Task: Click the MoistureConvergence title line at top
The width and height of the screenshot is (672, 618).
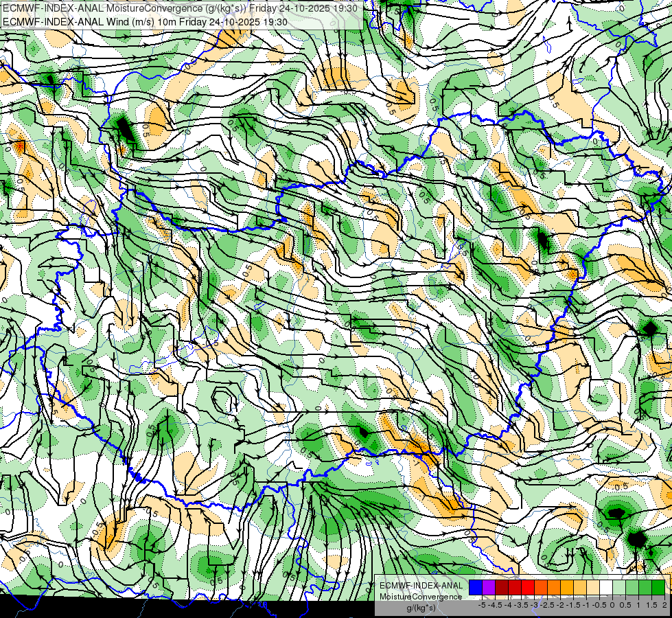Action: pyautogui.click(x=180, y=8)
